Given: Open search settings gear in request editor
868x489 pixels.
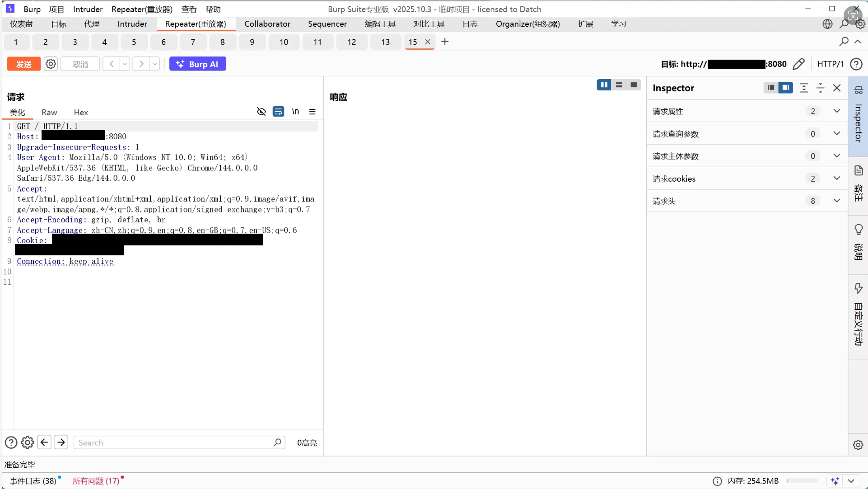Looking at the screenshot, I should [x=28, y=442].
